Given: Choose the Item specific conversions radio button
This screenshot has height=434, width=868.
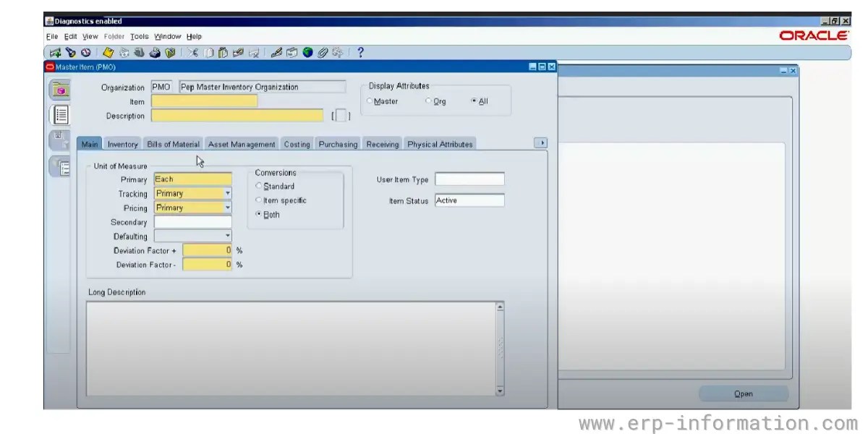Looking at the screenshot, I should tap(258, 200).
